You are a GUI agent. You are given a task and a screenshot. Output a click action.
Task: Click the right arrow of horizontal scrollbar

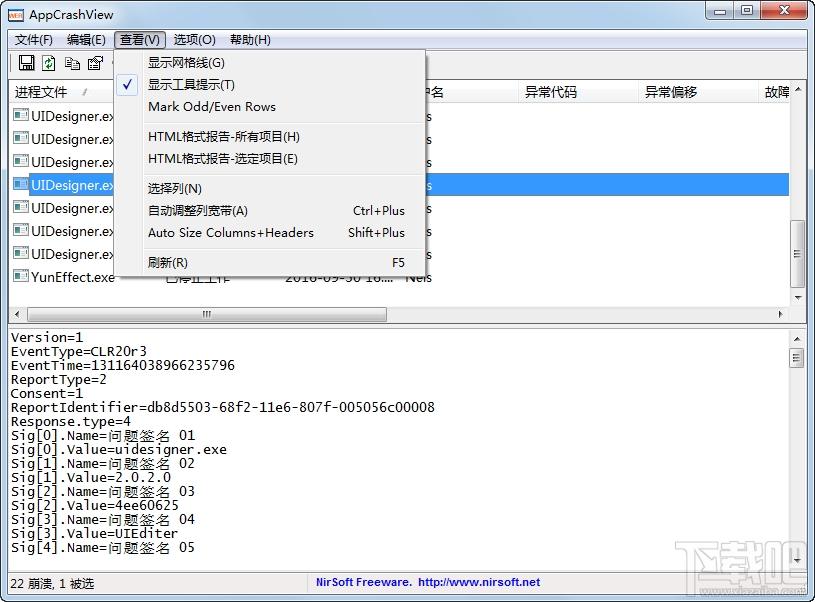(780, 314)
